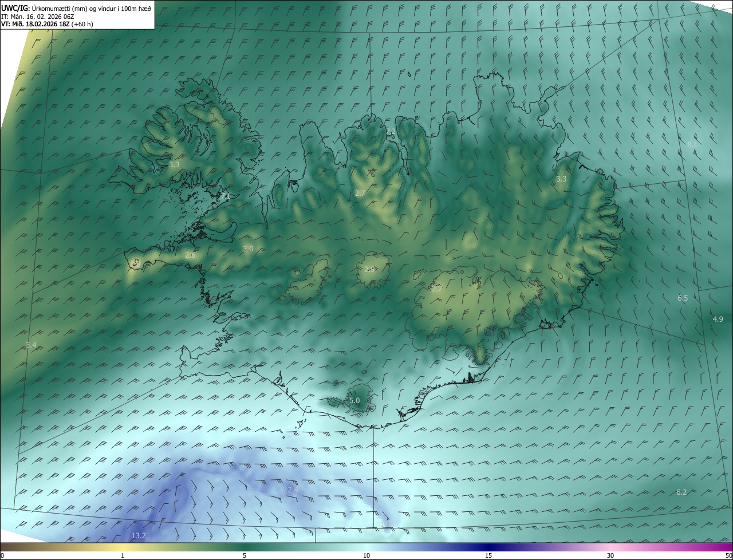733x560 pixels.
Task: Click the valid time line "VT: Mið. 18.02.2026 18Z (+60 h)"
Action: point(48,24)
